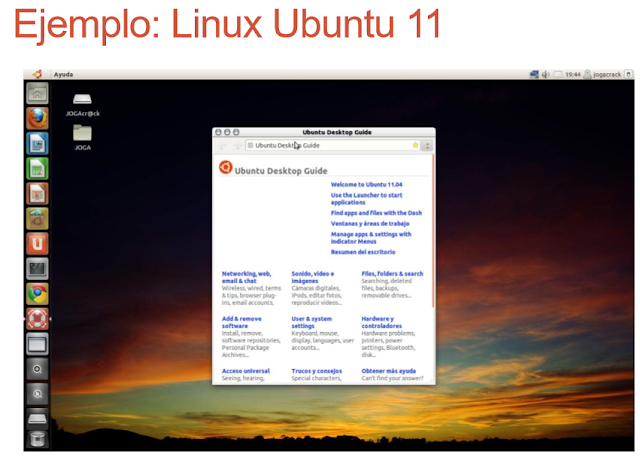The width and height of the screenshot is (640, 463).
Task: Open Ubuntu Software Center launcher icon
Action: tap(38, 219)
